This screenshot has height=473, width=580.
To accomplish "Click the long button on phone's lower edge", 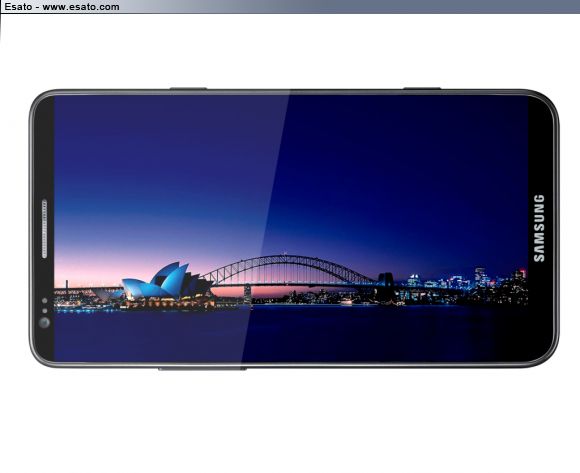I will [x=202, y=368].
